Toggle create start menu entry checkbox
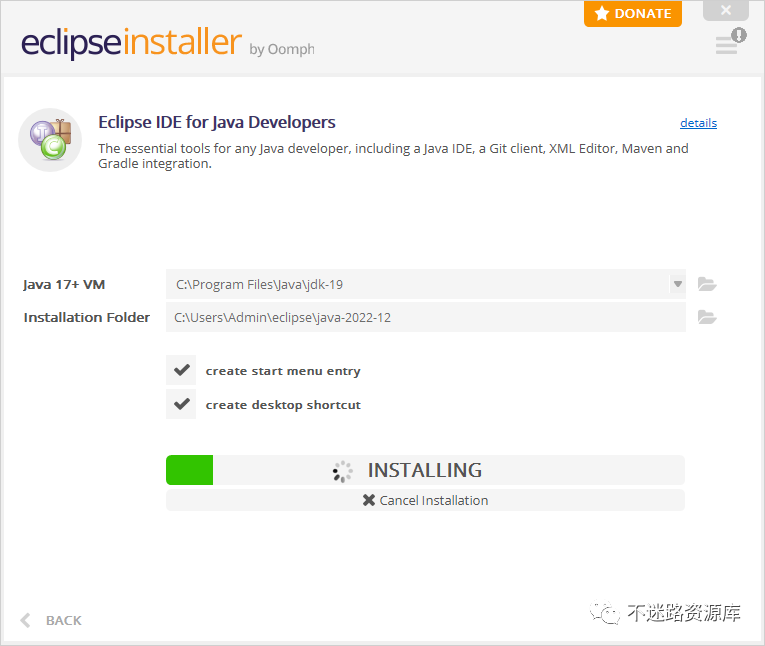The height and width of the screenshot is (646, 765). (181, 370)
